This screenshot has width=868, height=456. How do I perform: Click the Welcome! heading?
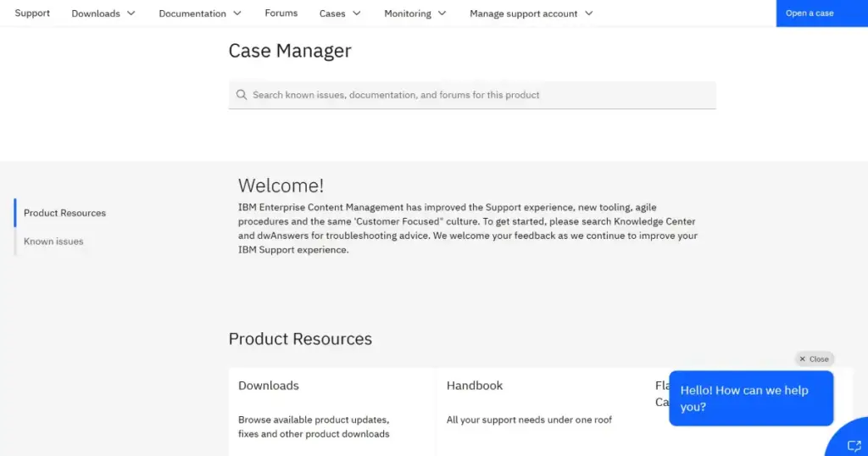(x=281, y=186)
